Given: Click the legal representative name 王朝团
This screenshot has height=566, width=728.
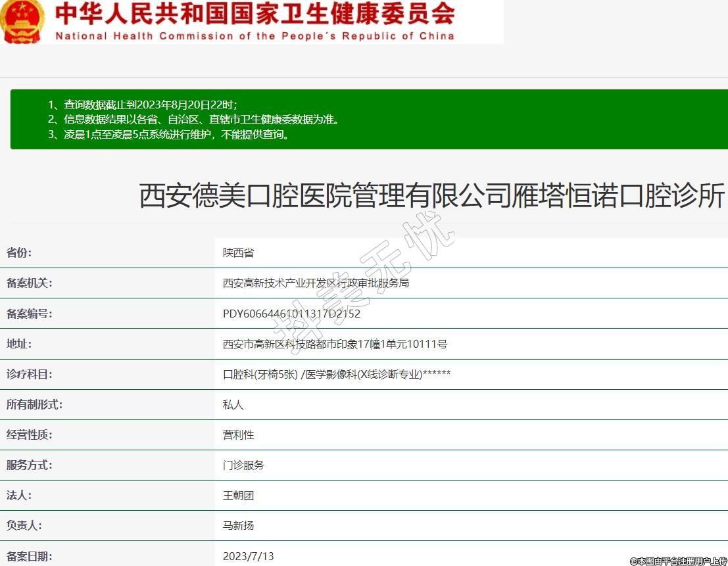Looking at the screenshot, I should click(238, 495).
